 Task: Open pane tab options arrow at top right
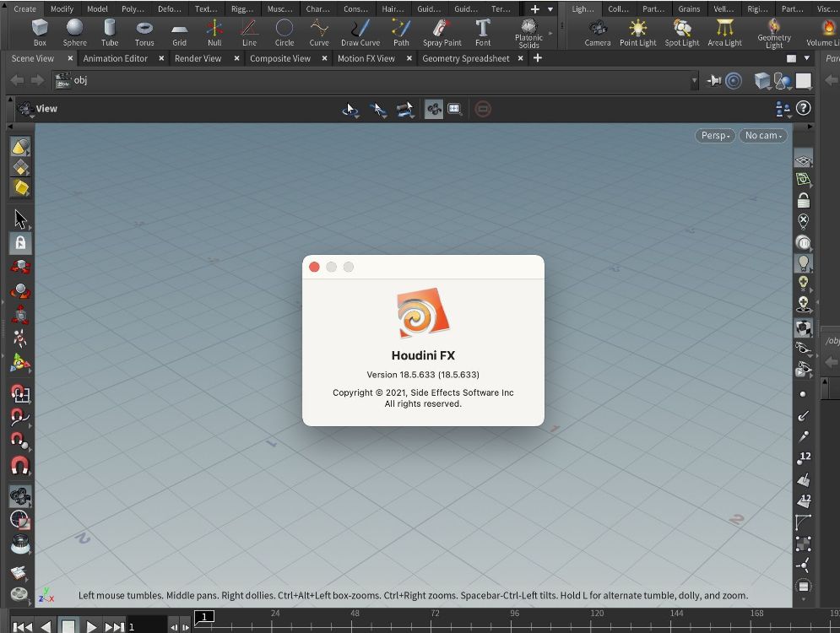pyautogui.click(x=807, y=58)
